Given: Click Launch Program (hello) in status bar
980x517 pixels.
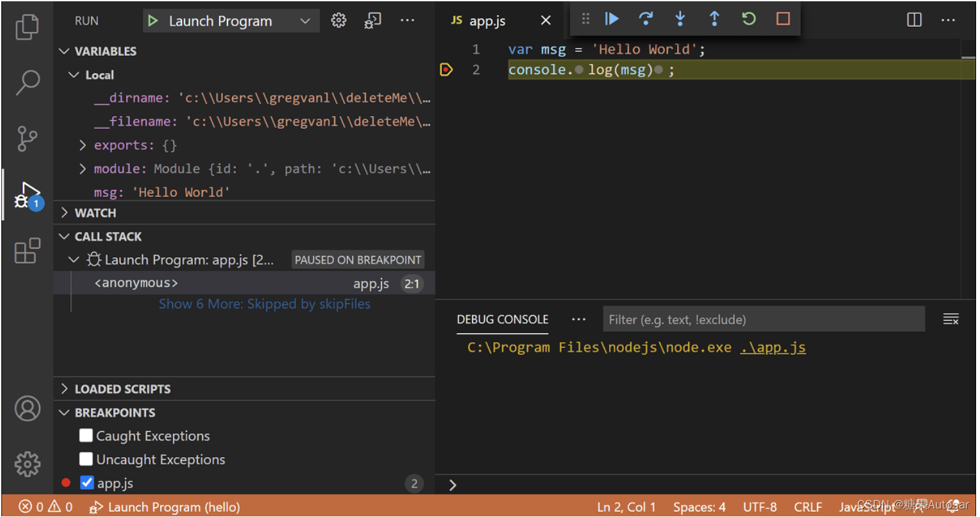Looking at the screenshot, I should (x=165, y=507).
